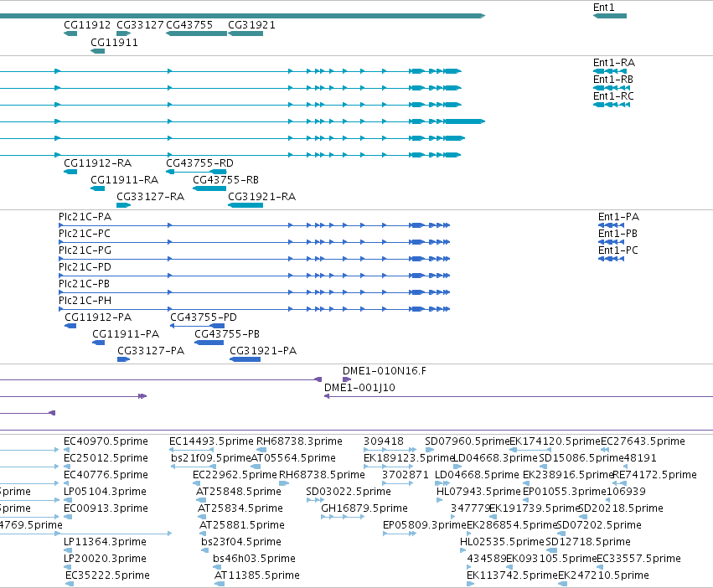Select the CG43755-PD protein label

click(x=204, y=317)
